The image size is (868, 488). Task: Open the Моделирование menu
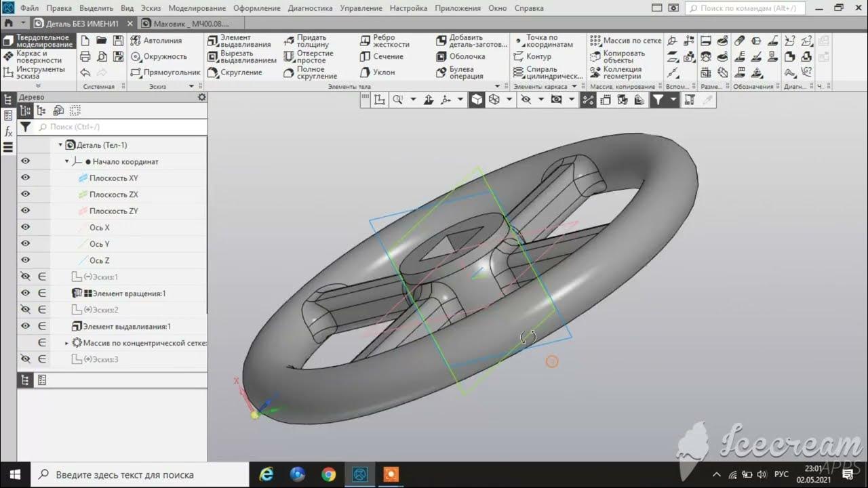pos(197,8)
